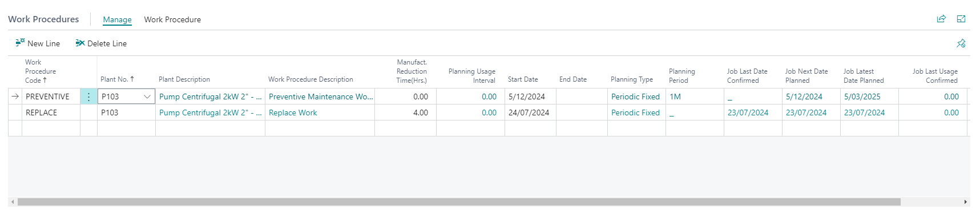The width and height of the screenshot is (980, 213).
Task: Click Job Last Date Confirmed header
Action: 747,76
